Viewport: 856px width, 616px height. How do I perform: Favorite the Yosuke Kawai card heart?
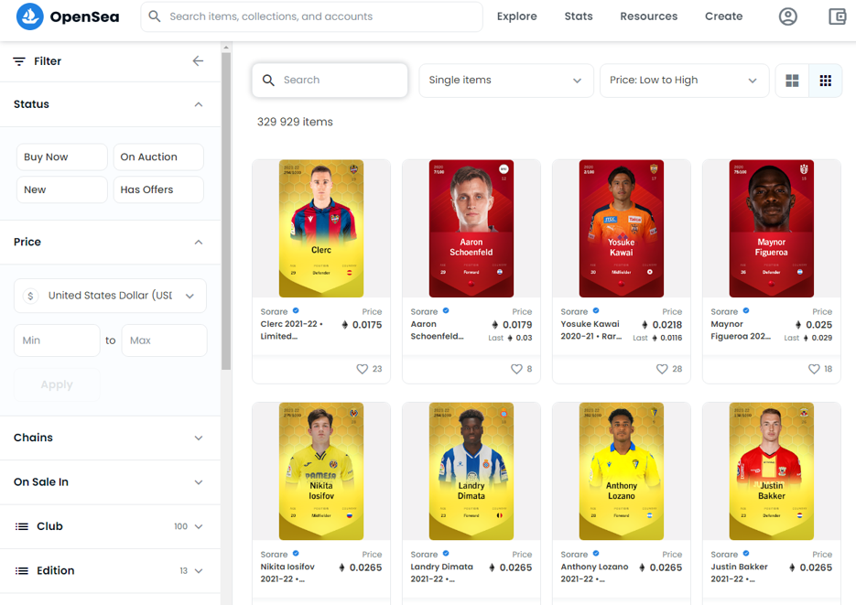(662, 369)
